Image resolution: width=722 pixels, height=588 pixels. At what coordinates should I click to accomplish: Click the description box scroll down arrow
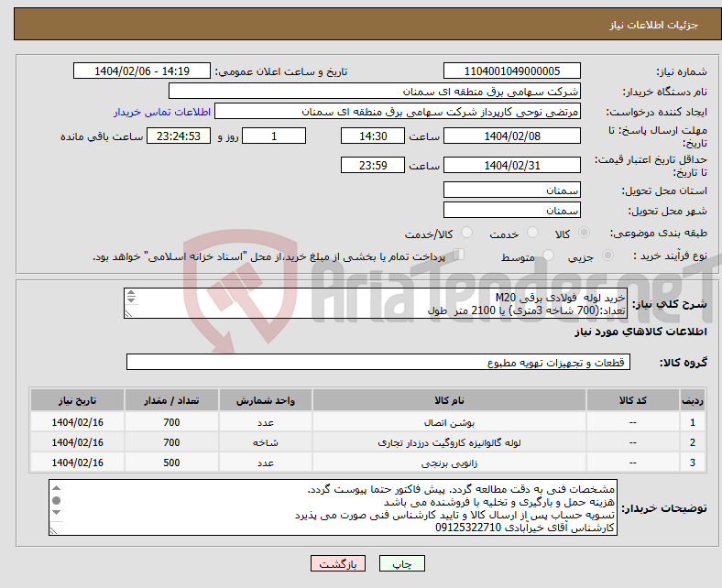coord(131,300)
